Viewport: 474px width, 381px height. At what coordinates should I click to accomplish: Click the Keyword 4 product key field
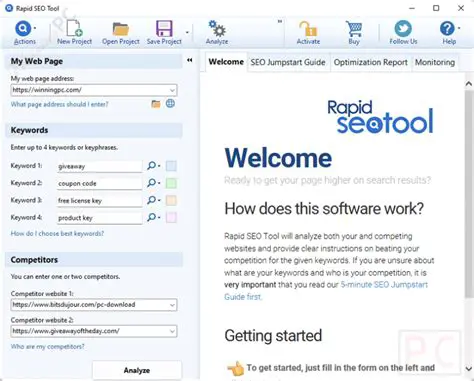pyautogui.click(x=99, y=218)
